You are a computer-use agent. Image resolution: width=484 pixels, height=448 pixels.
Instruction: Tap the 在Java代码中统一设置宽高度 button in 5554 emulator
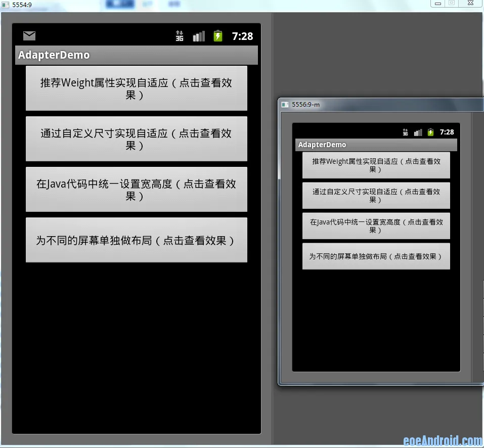pos(137,190)
